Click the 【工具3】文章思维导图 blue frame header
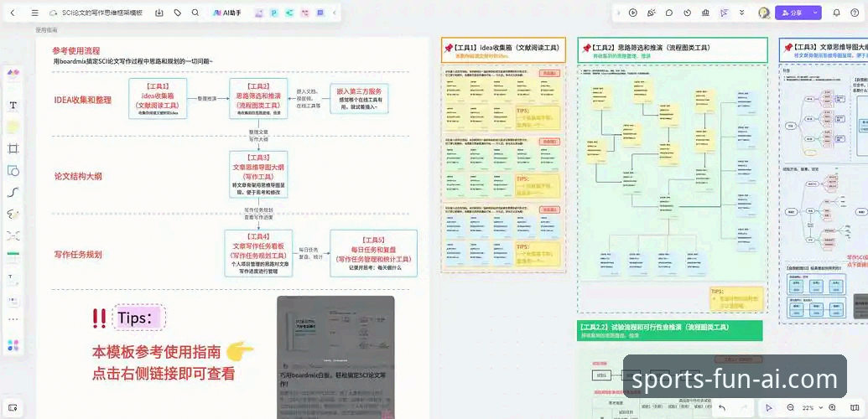Viewport: 868px width, 419px height. point(824,49)
